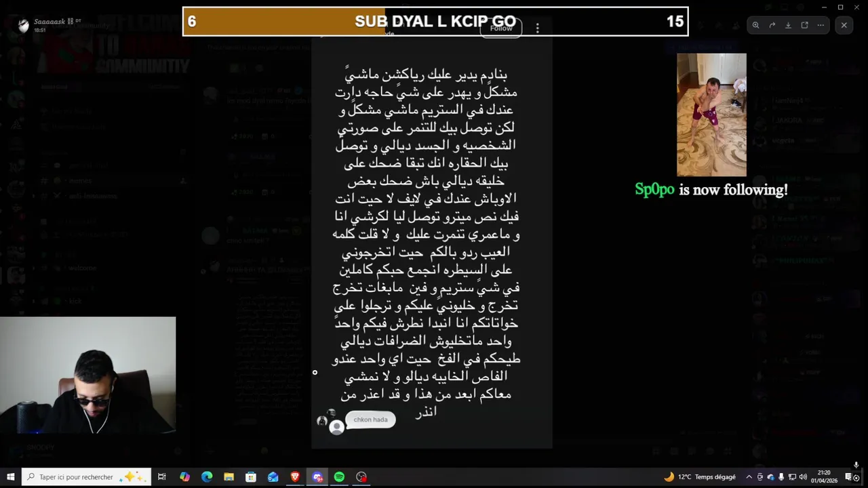868x488 pixels.
Task: Open the OneDrive tray icon
Action: point(770,477)
